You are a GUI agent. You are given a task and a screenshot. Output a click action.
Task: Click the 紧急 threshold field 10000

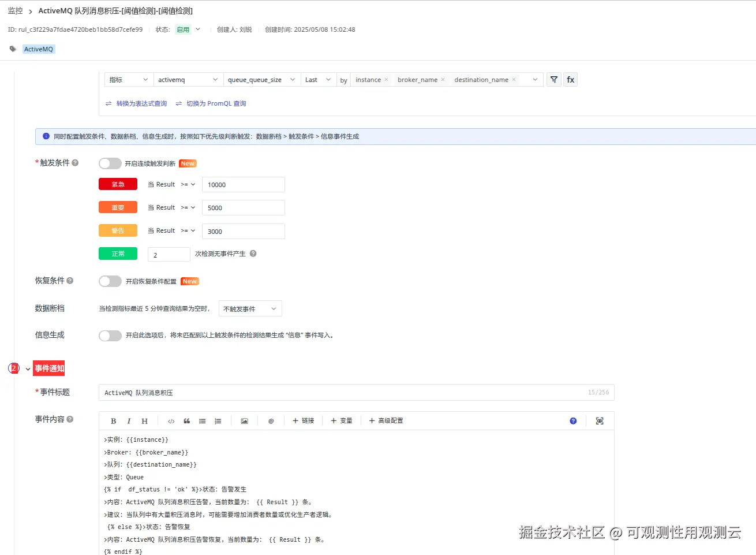(x=244, y=185)
